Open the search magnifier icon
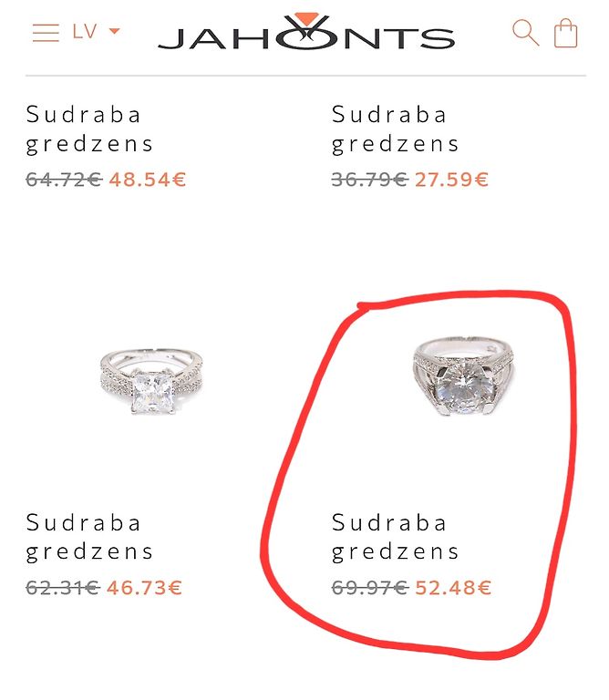 coord(525,33)
